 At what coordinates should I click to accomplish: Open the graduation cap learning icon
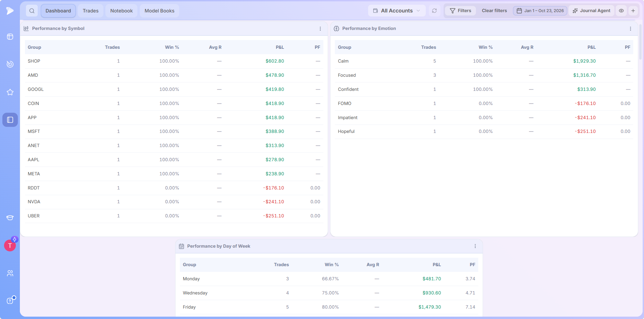tap(10, 218)
